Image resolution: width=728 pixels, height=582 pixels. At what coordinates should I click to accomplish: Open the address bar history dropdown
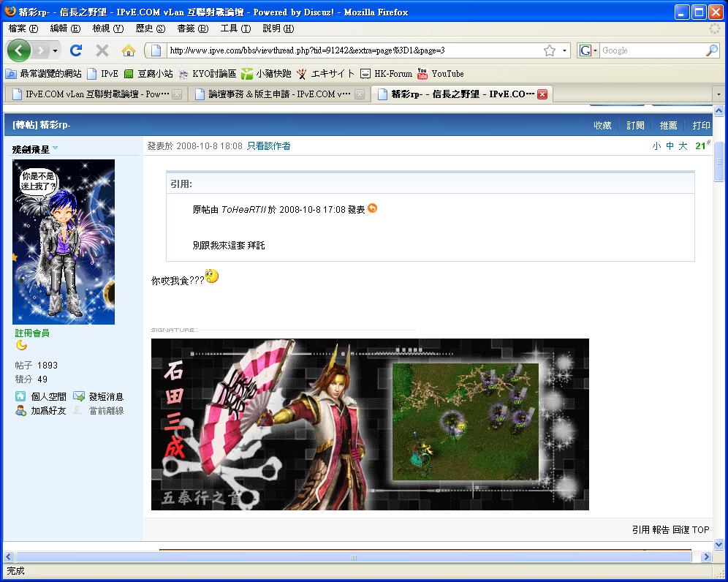pos(564,50)
